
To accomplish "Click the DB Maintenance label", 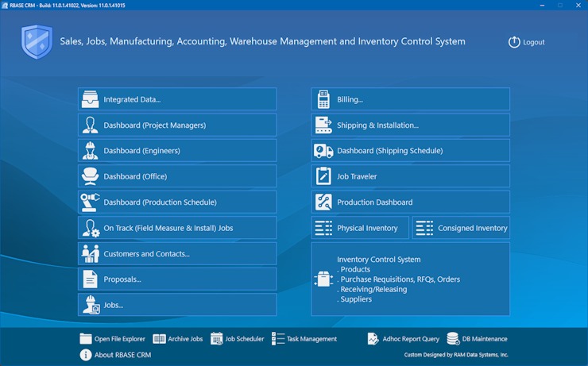I will click(485, 339).
